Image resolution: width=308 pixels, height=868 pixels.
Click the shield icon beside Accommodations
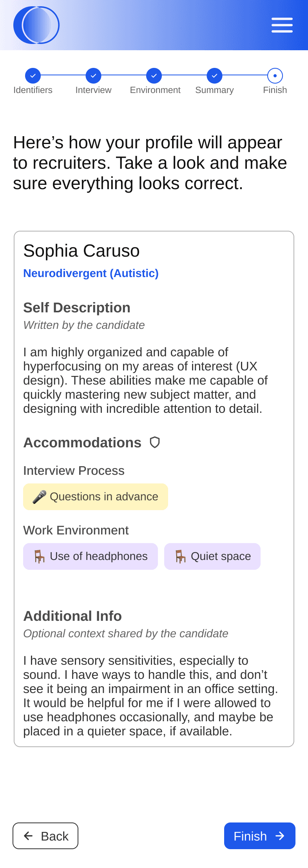[155, 442]
